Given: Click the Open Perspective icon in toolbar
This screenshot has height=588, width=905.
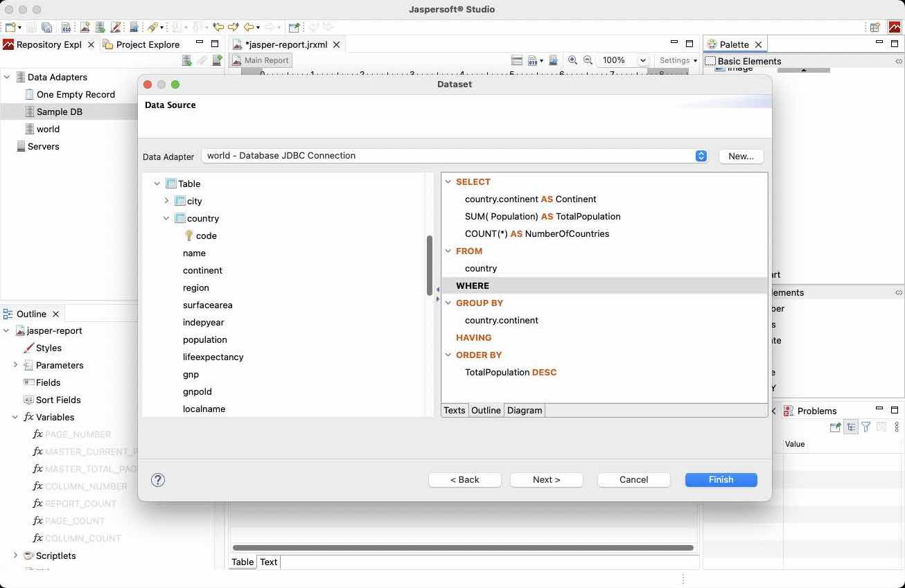Looking at the screenshot, I should click(875, 27).
